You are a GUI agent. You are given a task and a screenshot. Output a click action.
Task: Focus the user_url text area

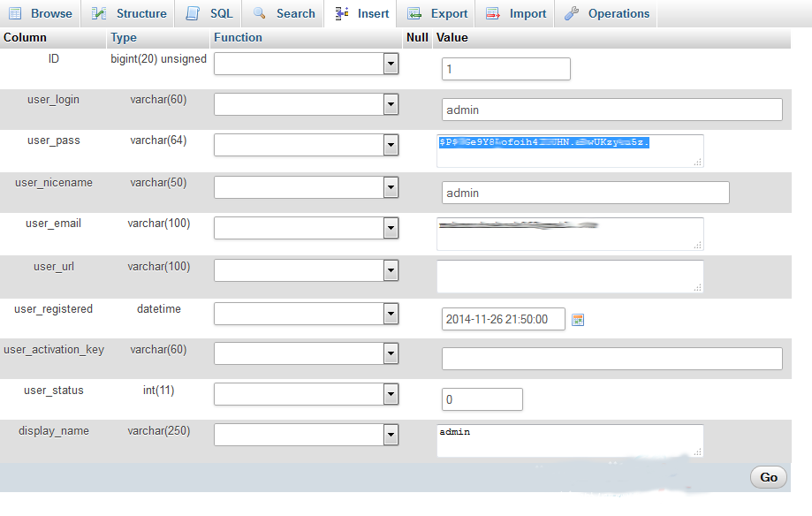(570, 276)
